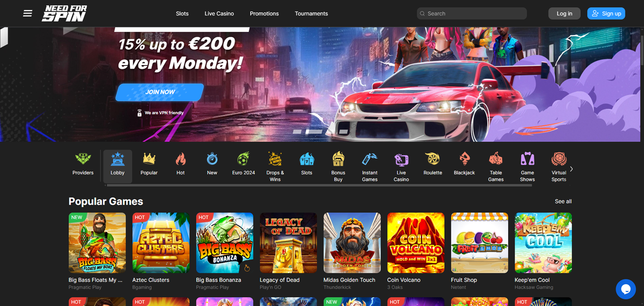Image resolution: width=644 pixels, height=306 pixels.
Task: Click the Log in button
Action: (564, 14)
